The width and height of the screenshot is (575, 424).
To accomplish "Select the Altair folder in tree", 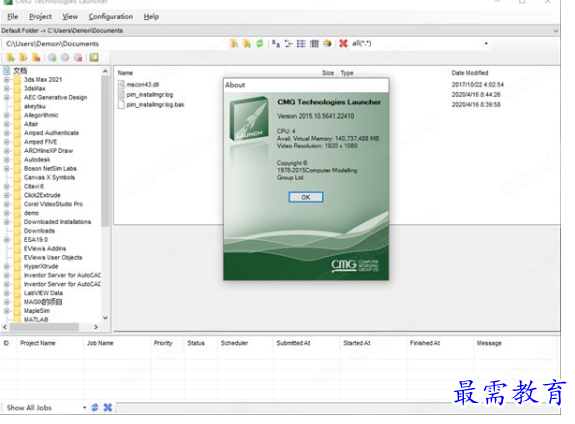I will point(31,124).
